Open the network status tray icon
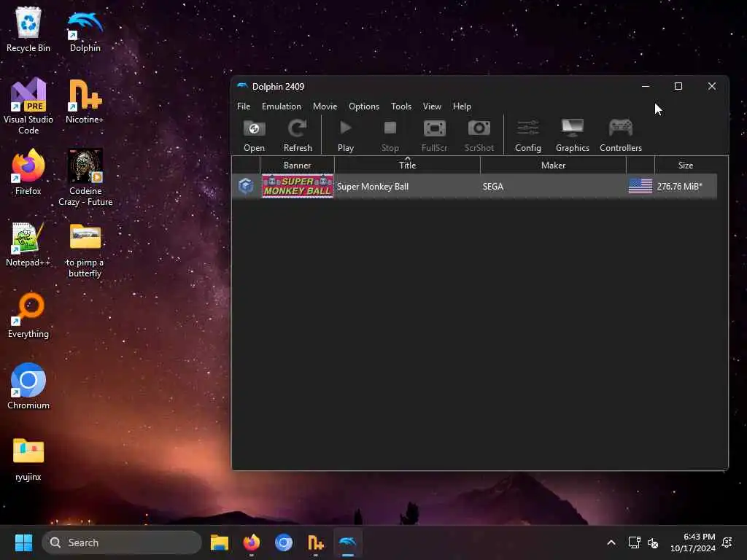747x560 pixels. (x=634, y=542)
